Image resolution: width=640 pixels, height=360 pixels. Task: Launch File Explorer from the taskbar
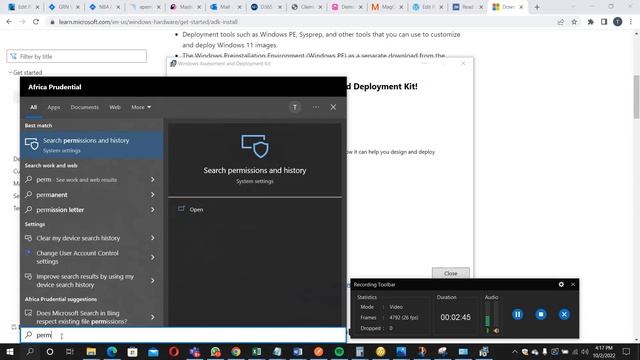(91, 351)
